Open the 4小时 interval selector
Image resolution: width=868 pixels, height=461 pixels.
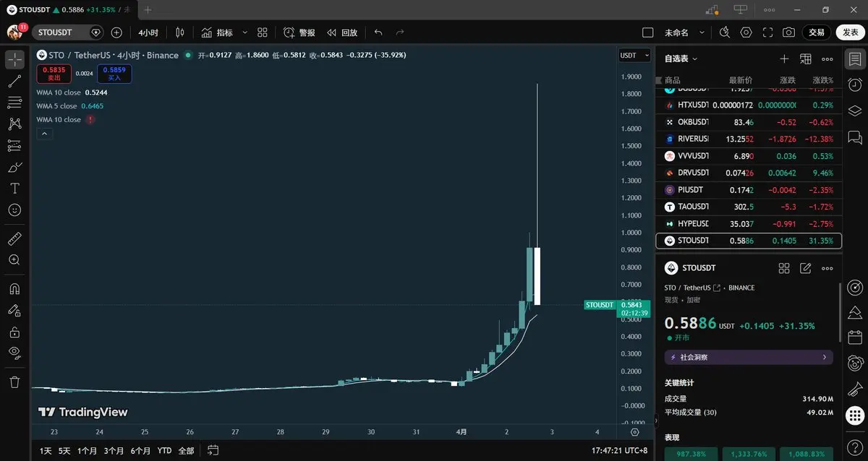tap(148, 33)
